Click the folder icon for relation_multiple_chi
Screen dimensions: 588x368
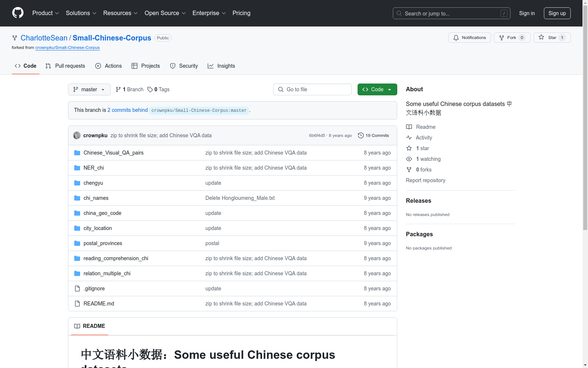(x=77, y=273)
